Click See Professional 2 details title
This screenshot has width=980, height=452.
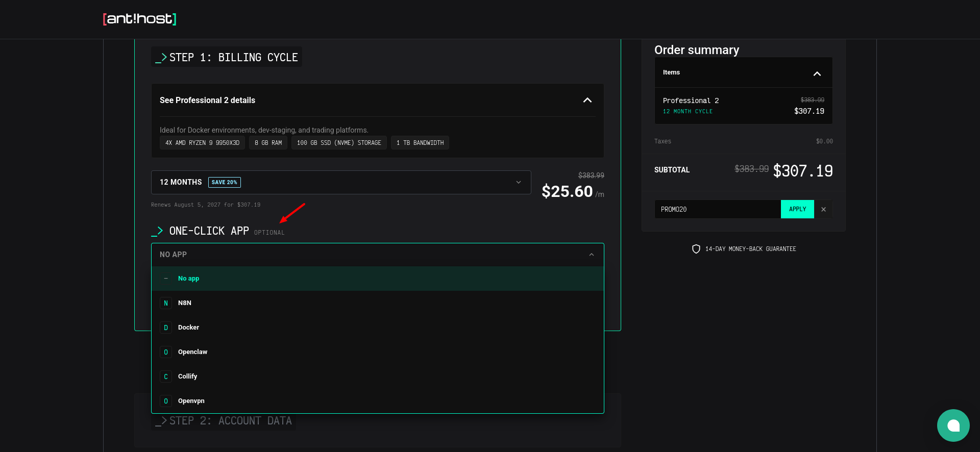pyautogui.click(x=207, y=100)
